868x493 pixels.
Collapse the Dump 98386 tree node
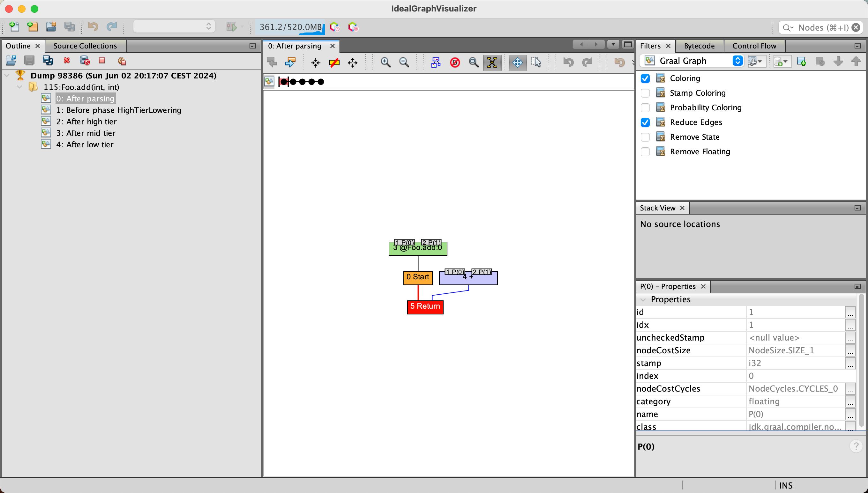[x=7, y=75]
